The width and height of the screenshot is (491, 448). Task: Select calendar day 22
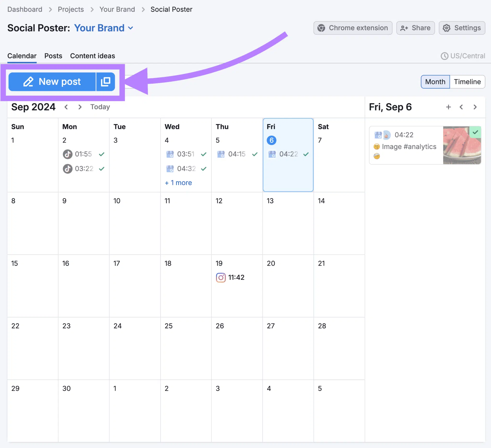[x=15, y=326]
